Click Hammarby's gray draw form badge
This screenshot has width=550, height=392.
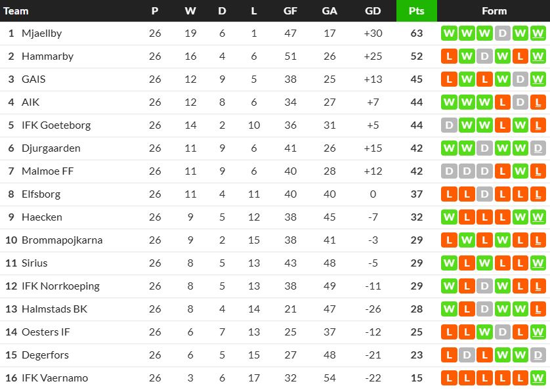(484, 56)
